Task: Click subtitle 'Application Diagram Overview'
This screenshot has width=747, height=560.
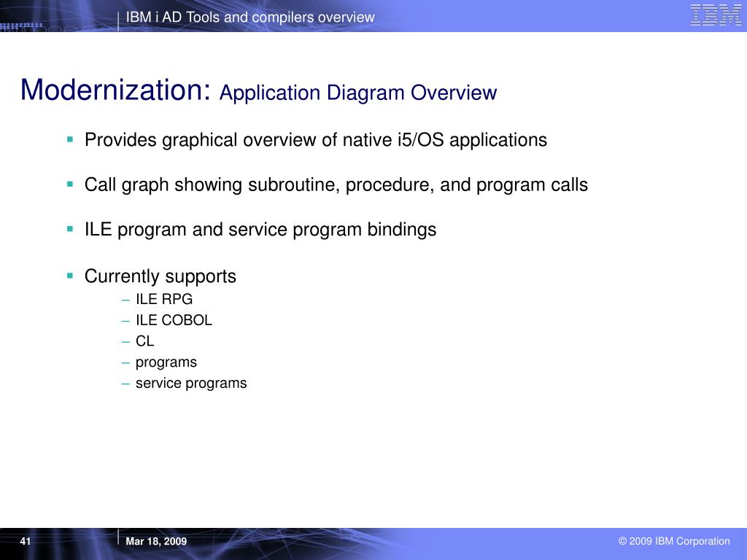Action: (x=357, y=93)
